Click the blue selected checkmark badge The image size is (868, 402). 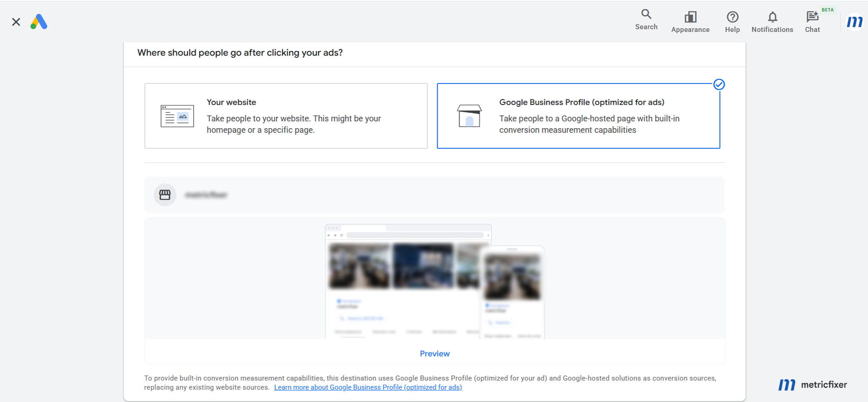click(719, 84)
